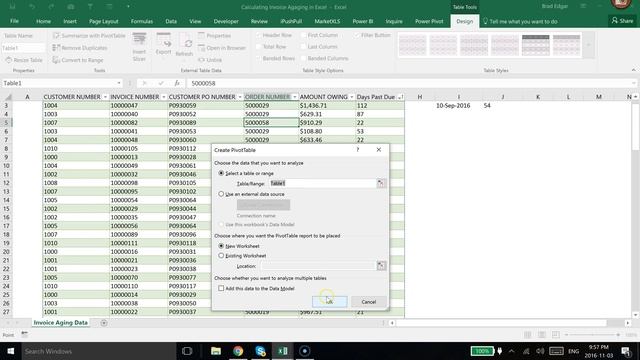Image resolution: width=640 pixels, height=360 pixels.
Task: Open the notification center icon
Action: coord(626,351)
